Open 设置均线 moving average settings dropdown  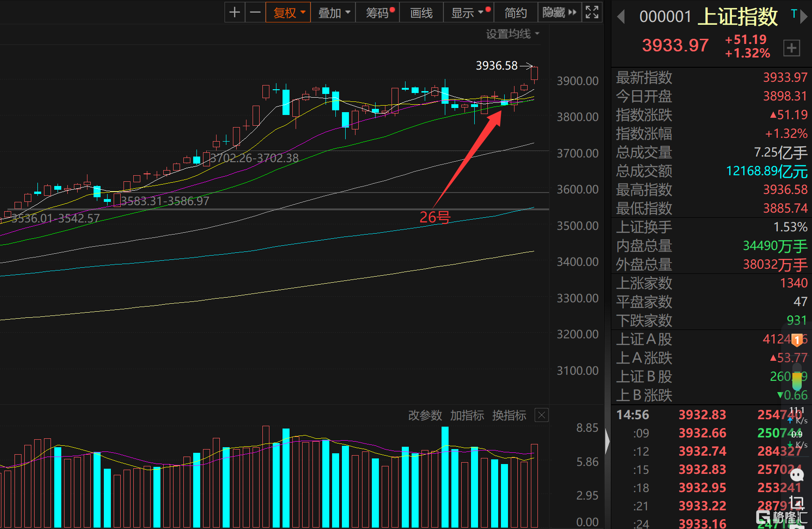513,34
